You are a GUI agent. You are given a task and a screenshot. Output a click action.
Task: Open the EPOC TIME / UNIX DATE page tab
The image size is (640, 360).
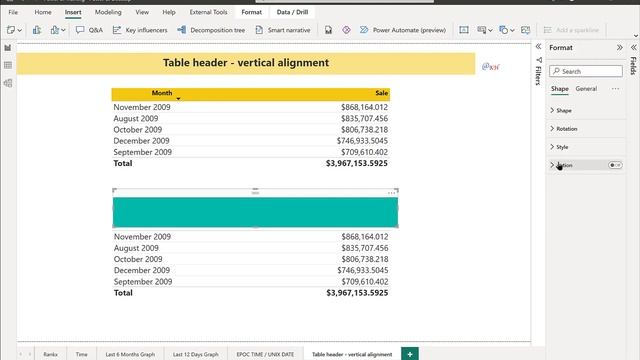click(265, 354)
